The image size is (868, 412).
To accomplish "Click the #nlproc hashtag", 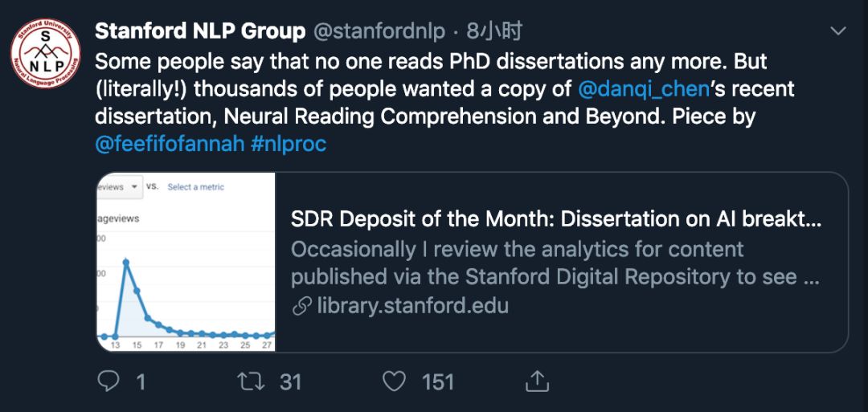I will tap(289, 145).
